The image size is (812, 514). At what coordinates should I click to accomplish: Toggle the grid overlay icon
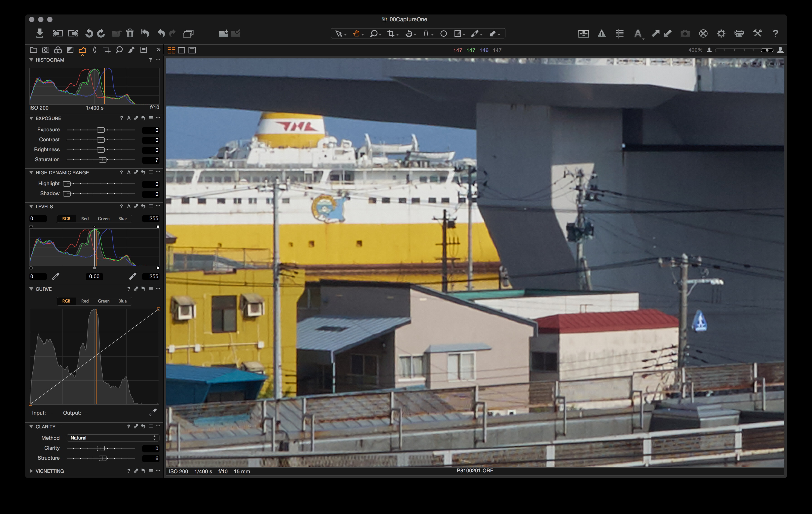(619, 33)
